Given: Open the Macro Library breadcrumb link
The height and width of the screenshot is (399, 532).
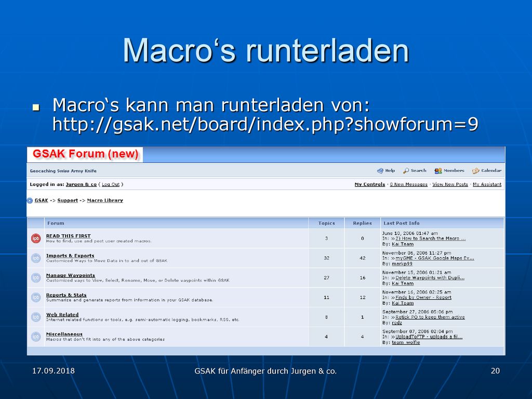Looking at the screenshot, I should point(105,201).
